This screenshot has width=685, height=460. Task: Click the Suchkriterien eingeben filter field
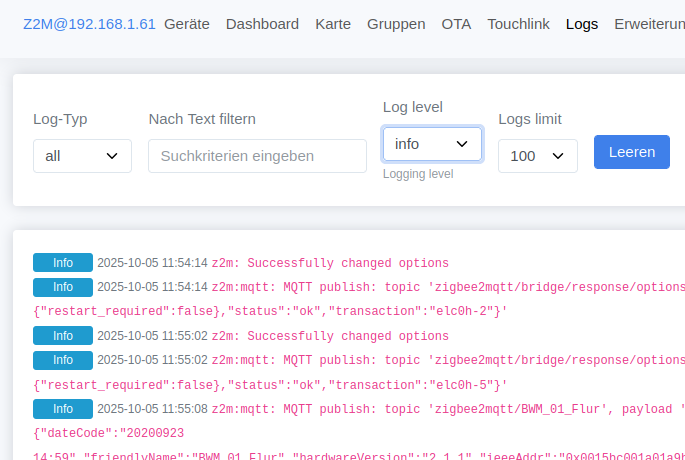(x=257, y=156)
